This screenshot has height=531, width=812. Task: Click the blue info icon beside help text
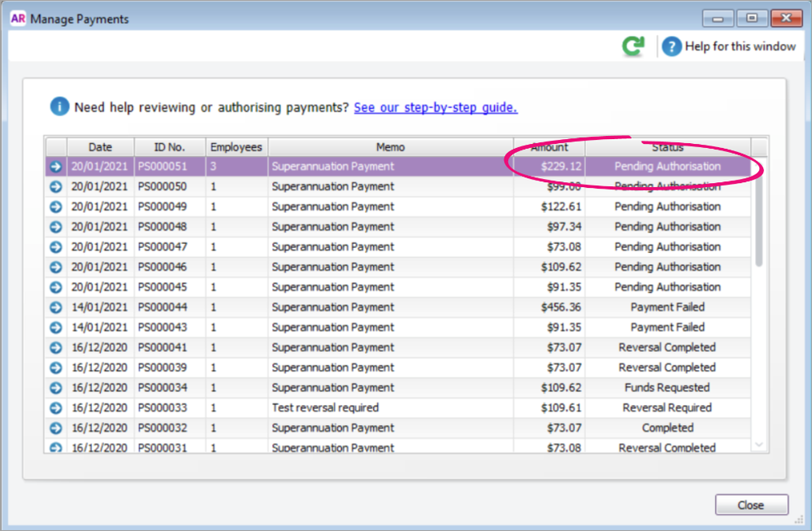(x=59, y=107)
